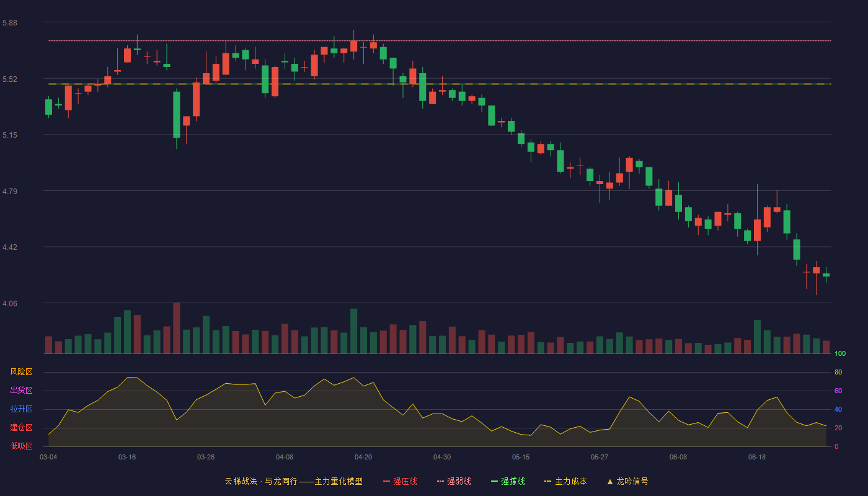
Task: Click the 05-15 date label
Action: [x=521, y=457]
